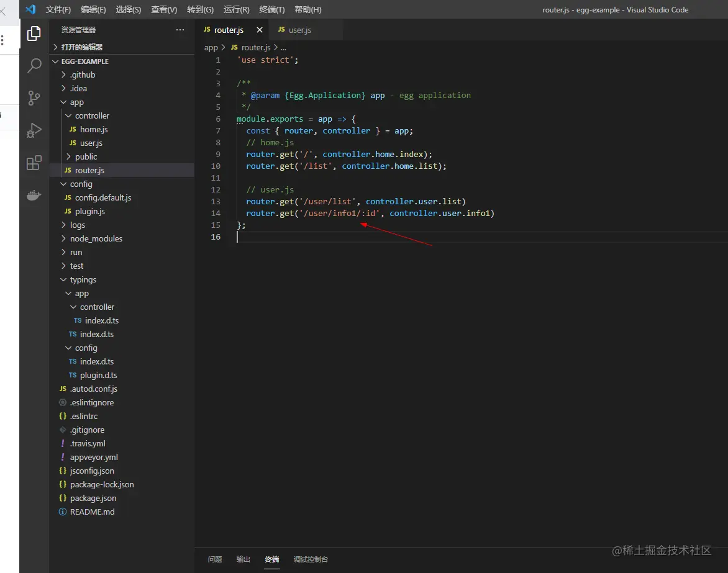Open the Search view icon
Screen dimensions: 728x573
pos(34,65)
